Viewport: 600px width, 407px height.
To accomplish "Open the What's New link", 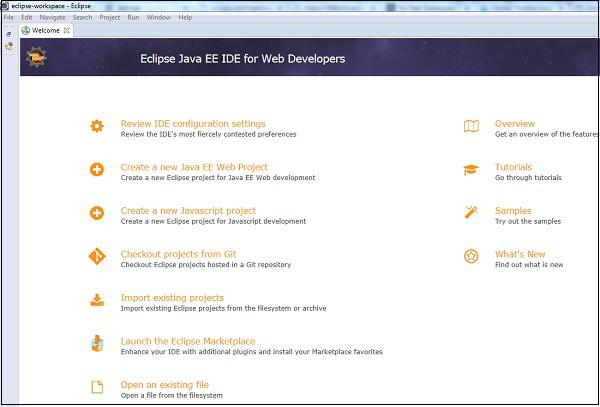I will (520, 254).
